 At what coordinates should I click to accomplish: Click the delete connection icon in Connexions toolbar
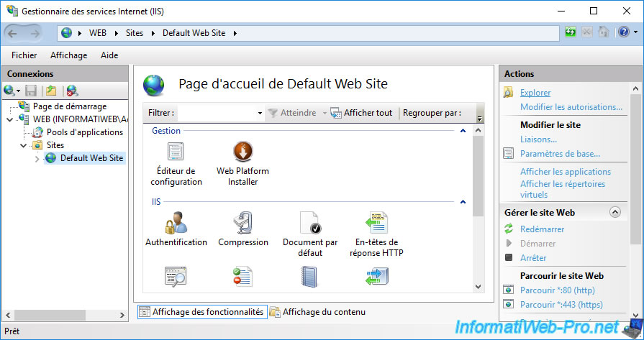point(73,91)
